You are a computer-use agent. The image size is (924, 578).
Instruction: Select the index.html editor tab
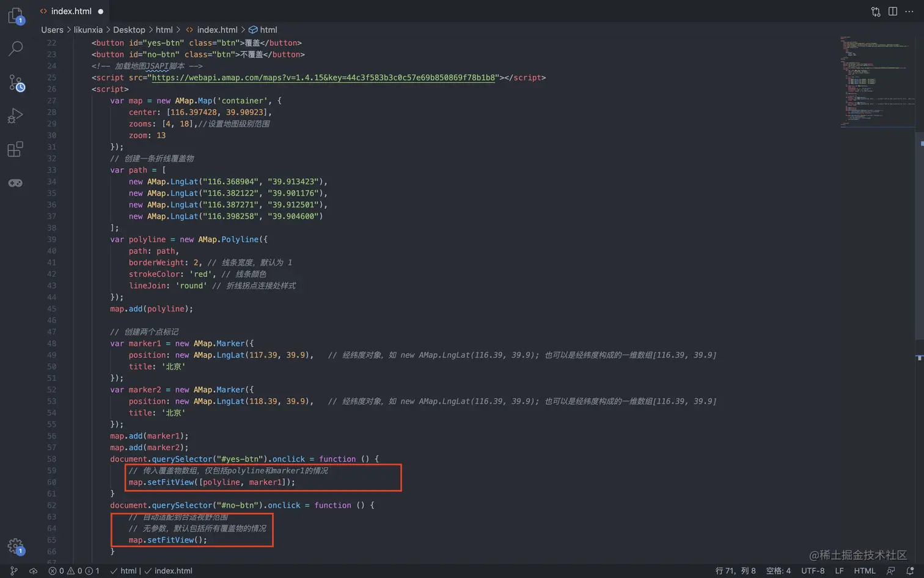[71, 11]
